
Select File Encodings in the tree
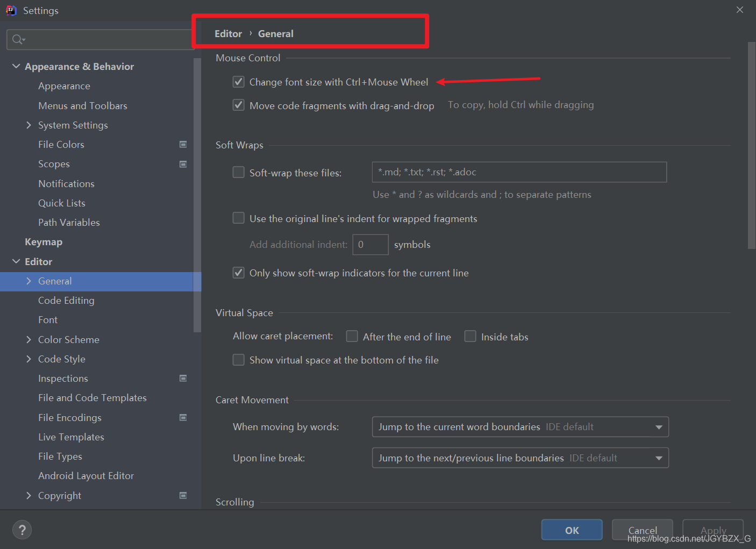coord(70,418)
